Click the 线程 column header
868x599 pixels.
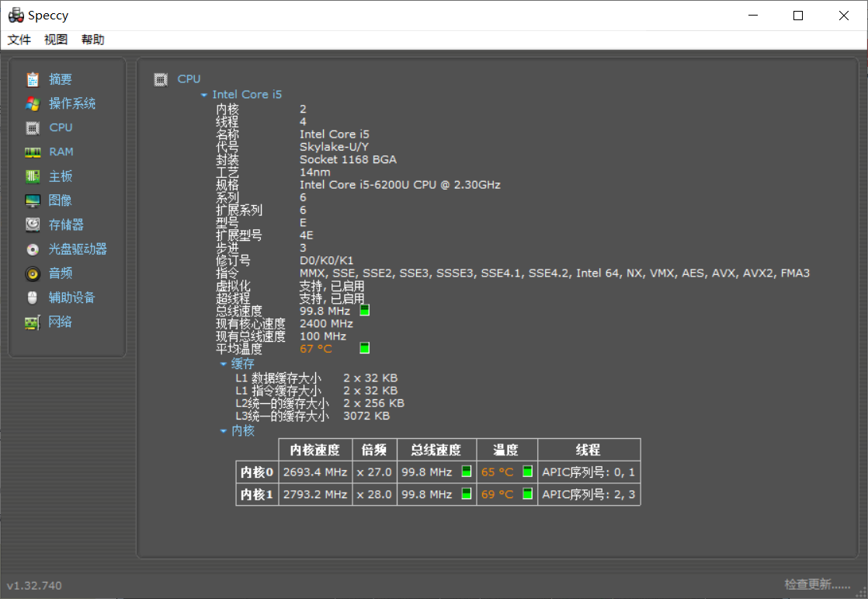(589, 450)
